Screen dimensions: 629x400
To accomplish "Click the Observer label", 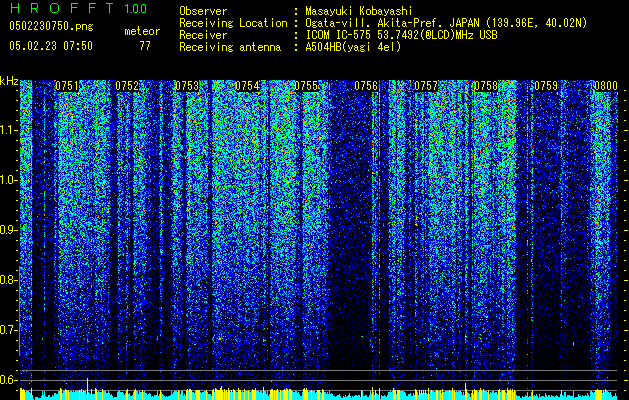I will click(x=203, y=11).
